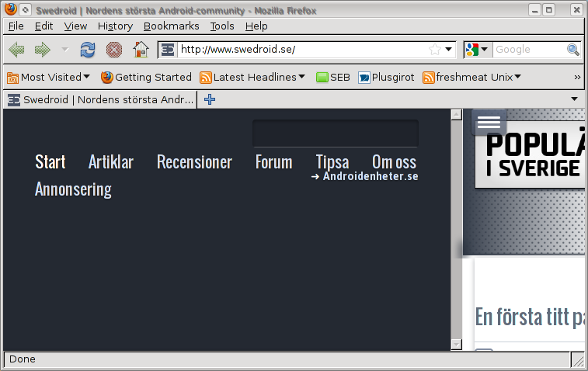Reload the current page
Screen dimensions: 588x371
(88, 50)
